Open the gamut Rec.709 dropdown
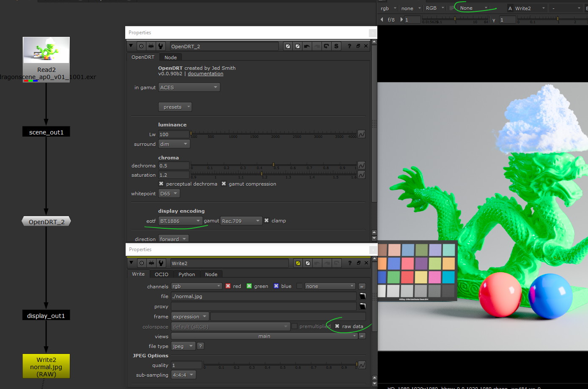Viewport: 588px width, 389px height. tap(242, 221)
